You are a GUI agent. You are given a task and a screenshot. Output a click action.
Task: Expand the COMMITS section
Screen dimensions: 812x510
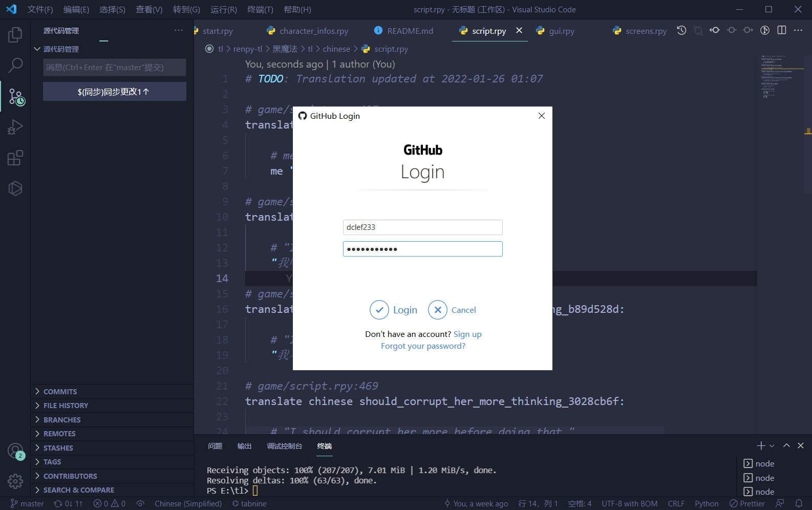point(112,392)
